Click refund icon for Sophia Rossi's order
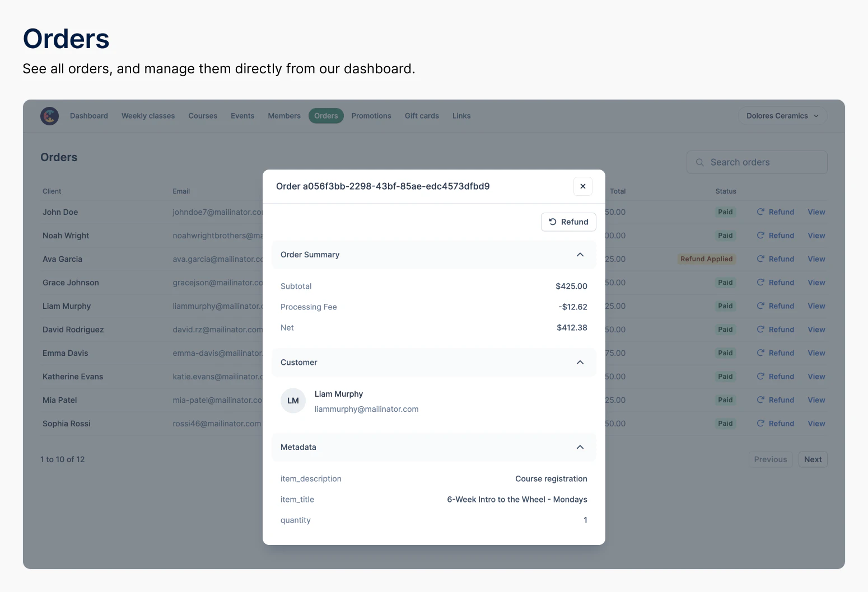Screen dimensions: 868x592 click(x=760, y=424)
